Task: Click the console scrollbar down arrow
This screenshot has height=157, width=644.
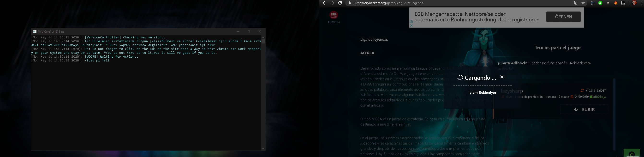Action: [x=263, y=149]
